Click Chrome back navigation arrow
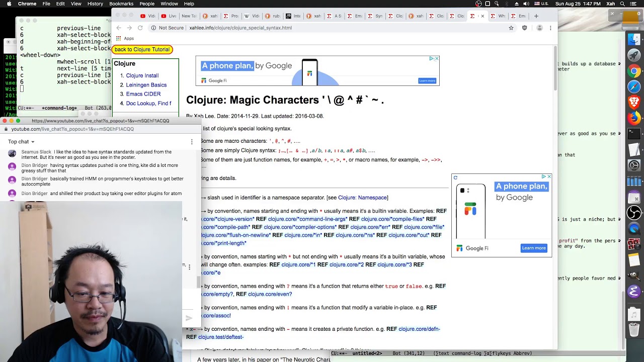The image size is (644, 362). (x=119, y=28)
